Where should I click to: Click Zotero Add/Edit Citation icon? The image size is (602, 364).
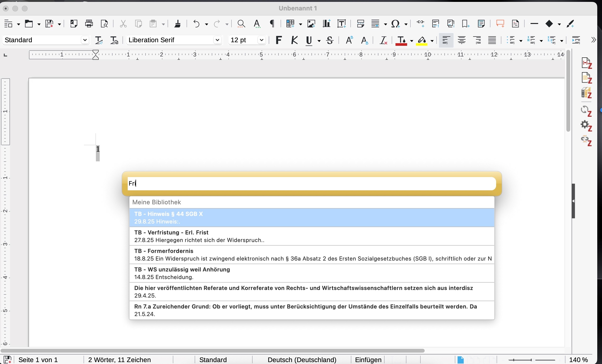click(587, 63)
